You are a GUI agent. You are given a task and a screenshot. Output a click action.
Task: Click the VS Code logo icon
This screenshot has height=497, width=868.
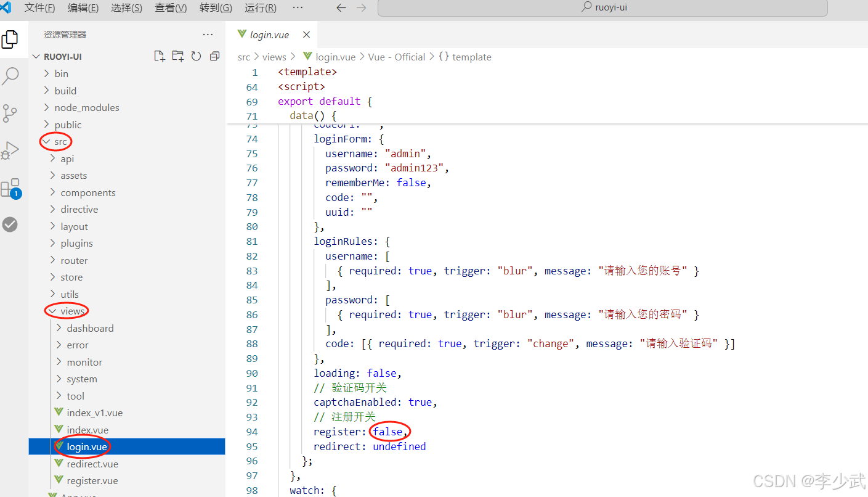[x=6, y=7]
